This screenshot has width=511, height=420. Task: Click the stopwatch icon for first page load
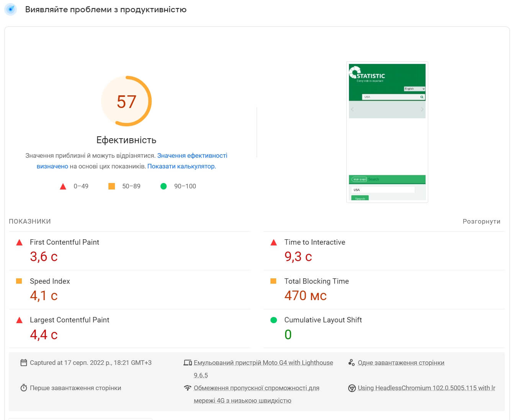(x=24, y=388)
